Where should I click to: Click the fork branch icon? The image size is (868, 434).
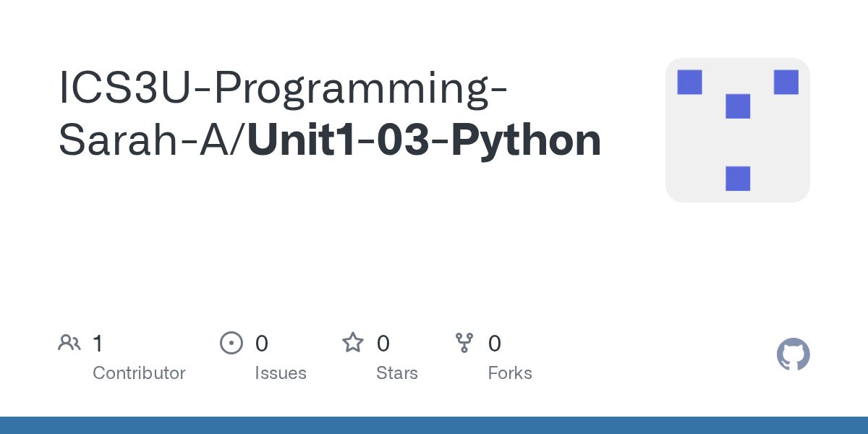point(464,343)
